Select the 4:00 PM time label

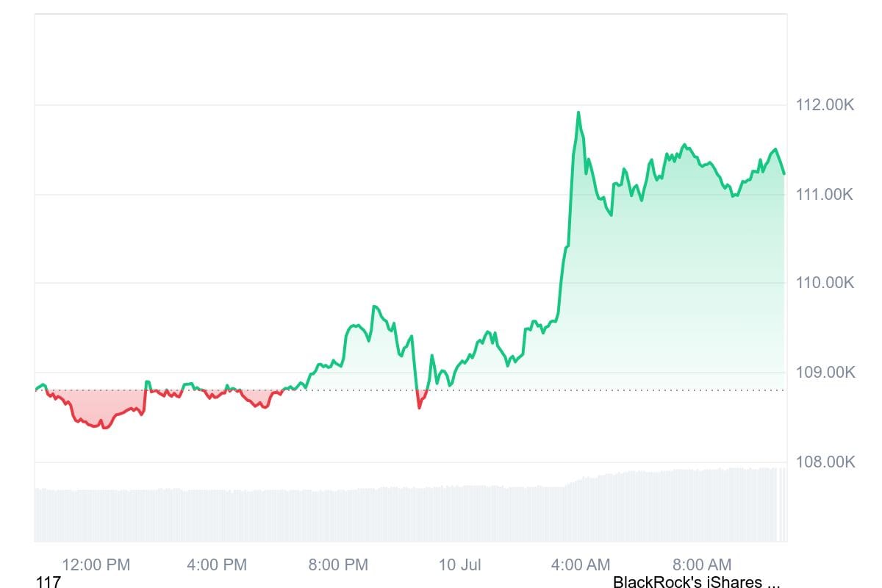[217, 564]
